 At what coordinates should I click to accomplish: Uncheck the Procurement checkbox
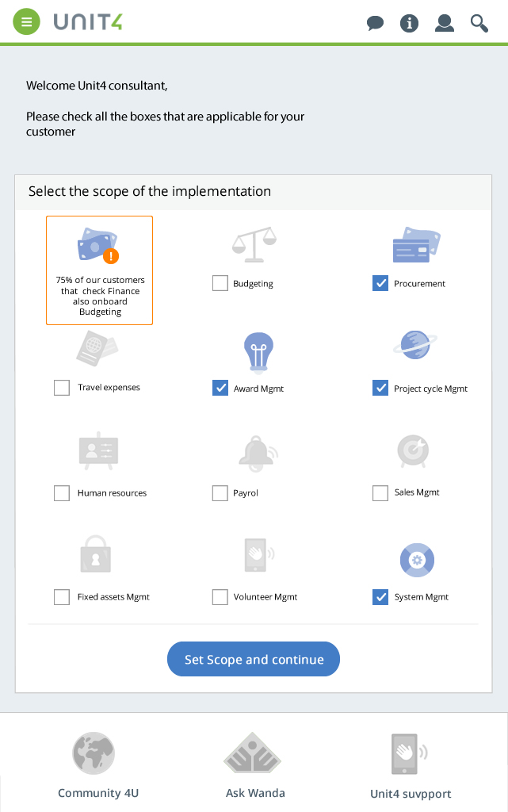pos(380,283)
